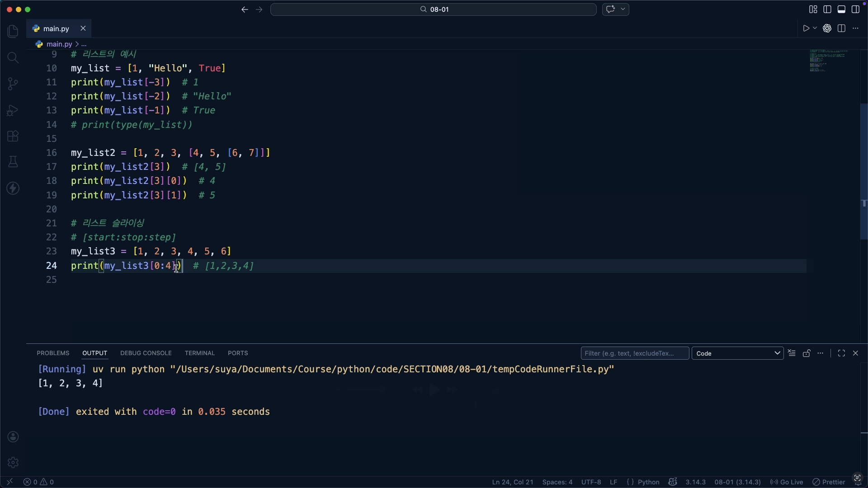Open the Extensions view
The height and width of the screenshot is (488, 868).
pos(13,136)
